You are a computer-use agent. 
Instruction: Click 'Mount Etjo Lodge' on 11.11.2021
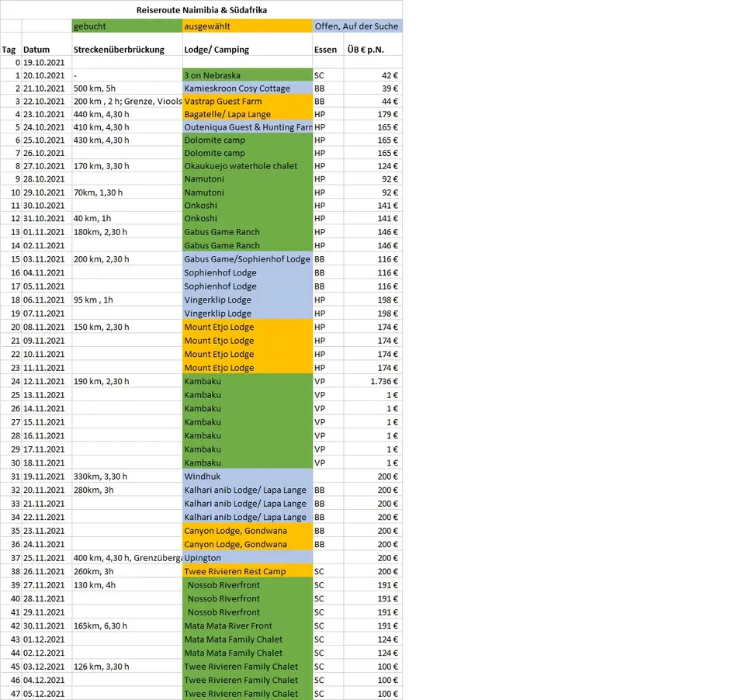click(248, 368)
